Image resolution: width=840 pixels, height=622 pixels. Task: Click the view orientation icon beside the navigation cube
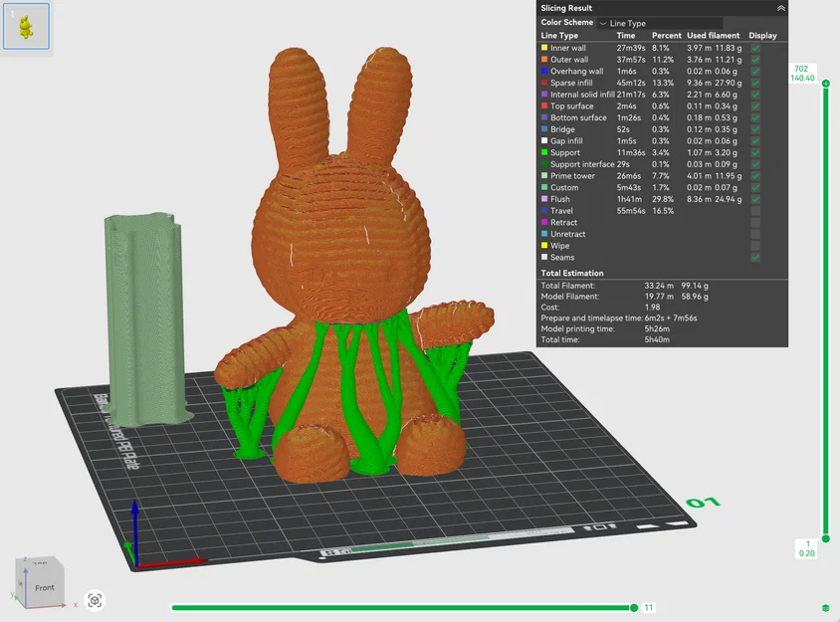pyautogui.click(x=95, y=601)
